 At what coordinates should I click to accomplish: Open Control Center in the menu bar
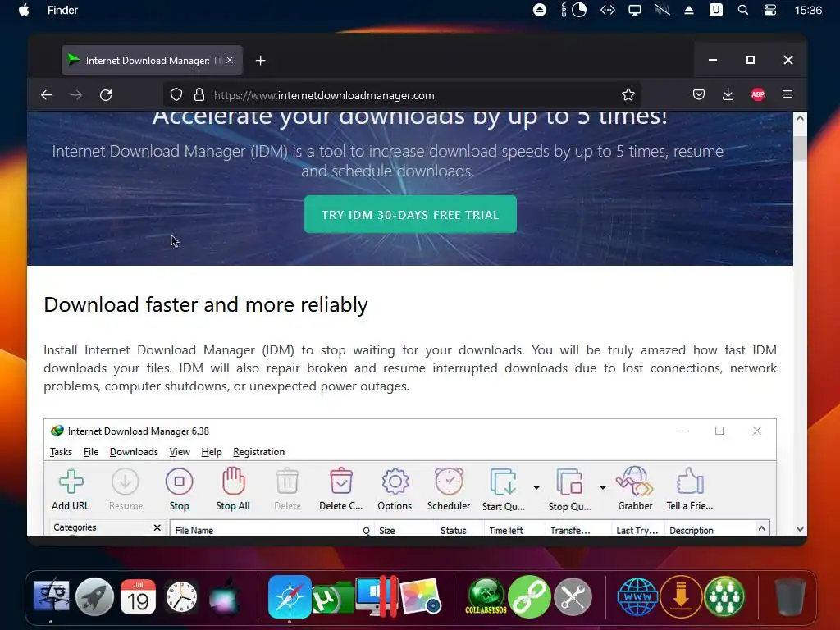point(769,10)
